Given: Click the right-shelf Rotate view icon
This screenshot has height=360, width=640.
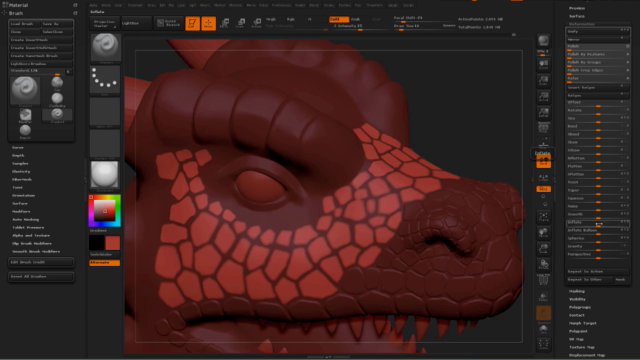Looking at the screenshot, I should point(543,264).
